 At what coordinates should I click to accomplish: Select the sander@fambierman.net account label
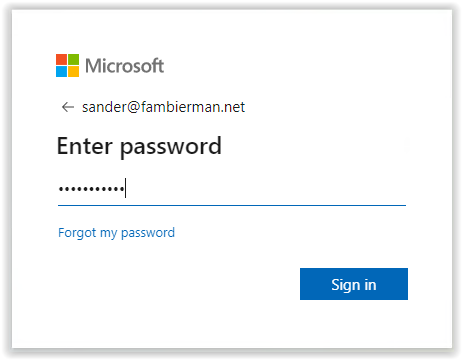pos(163,107)
